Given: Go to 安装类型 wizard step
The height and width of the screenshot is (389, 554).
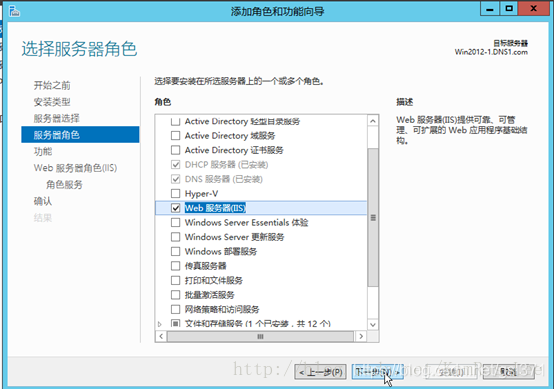Looking at the screenshot, I should [x=52, y=102].
